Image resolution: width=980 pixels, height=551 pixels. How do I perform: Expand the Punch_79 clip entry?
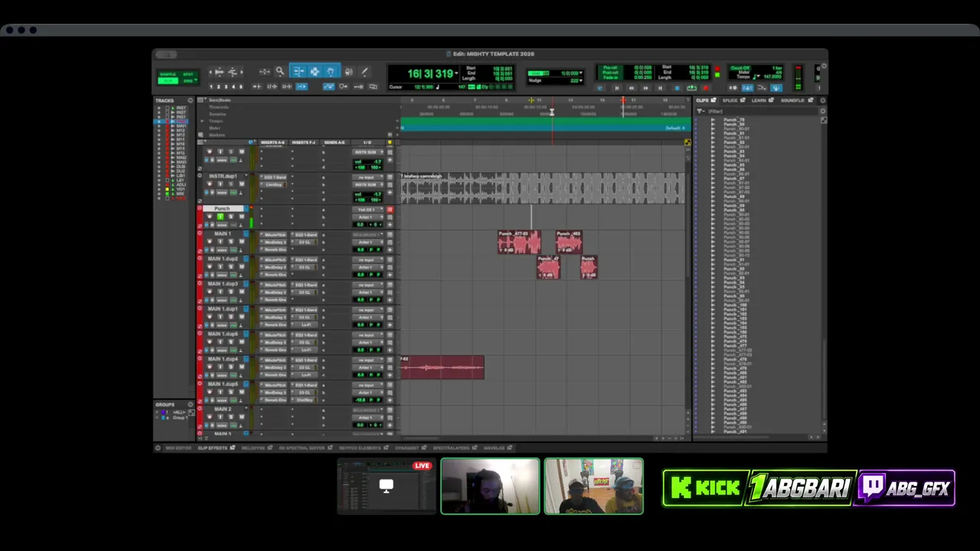pos(713,119)
